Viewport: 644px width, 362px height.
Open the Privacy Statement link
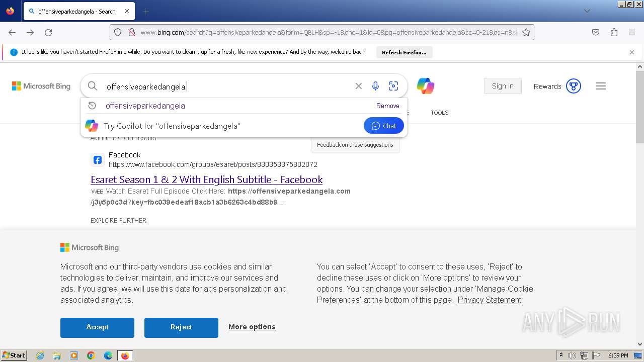tap(490, 300)
